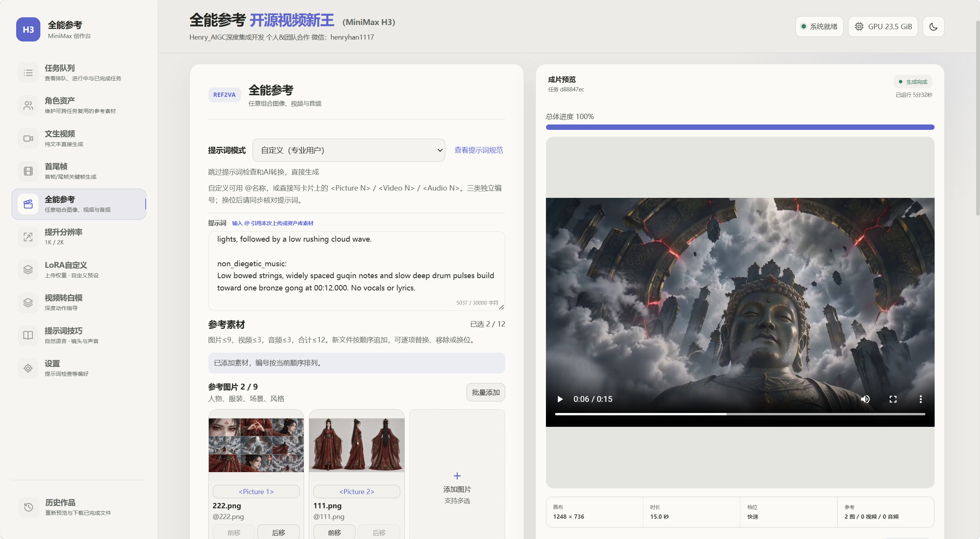Mute the video volume speaker icon

(x=865, y=399)
